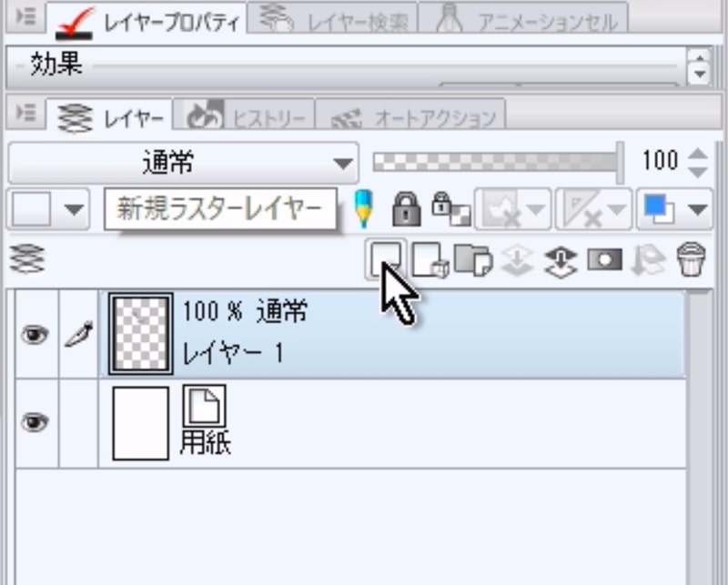Switch to the レイヤー検索 tab

pyautogui.click(x=333, y=18)
